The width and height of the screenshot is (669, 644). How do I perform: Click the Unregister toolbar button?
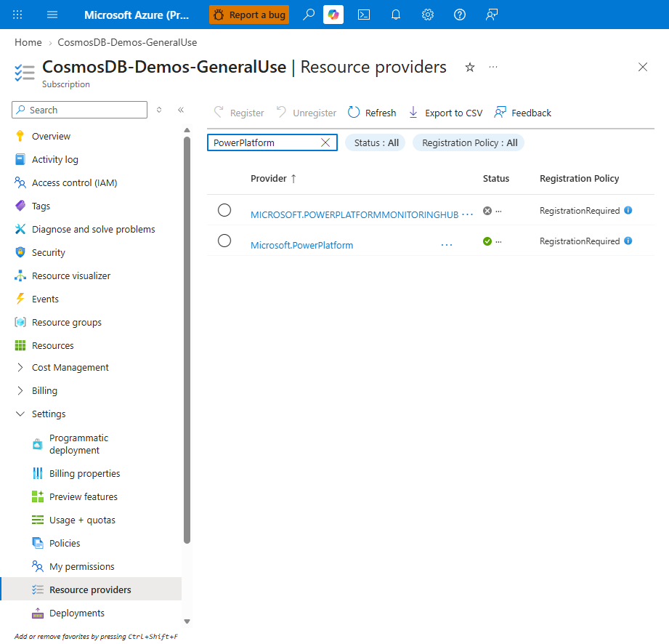tap(307, 113)
